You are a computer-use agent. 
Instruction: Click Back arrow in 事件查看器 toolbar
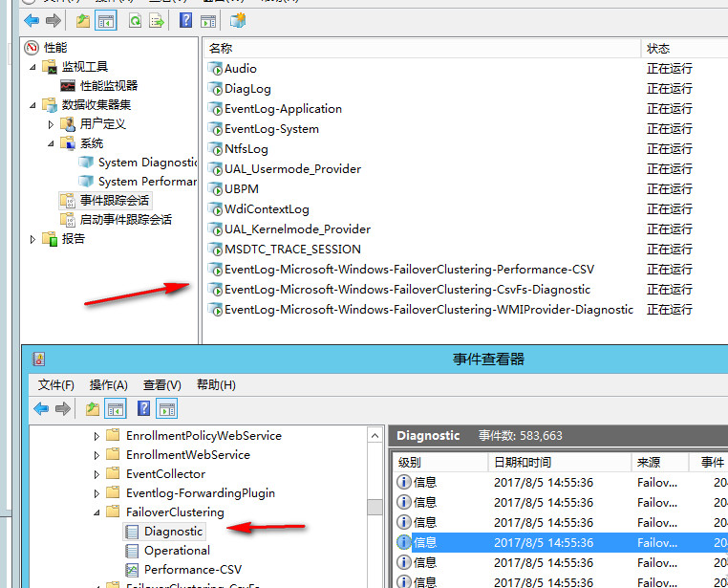[41, 409]
